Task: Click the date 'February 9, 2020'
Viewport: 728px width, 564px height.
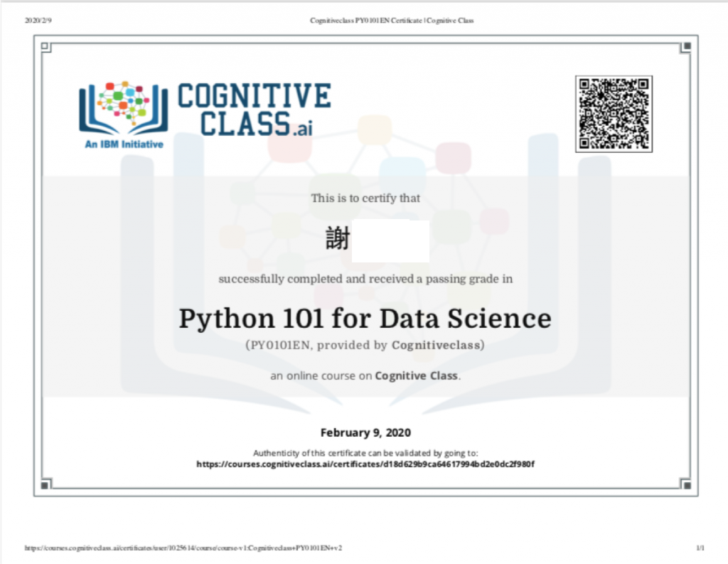Action: click(x=365, y=432)
